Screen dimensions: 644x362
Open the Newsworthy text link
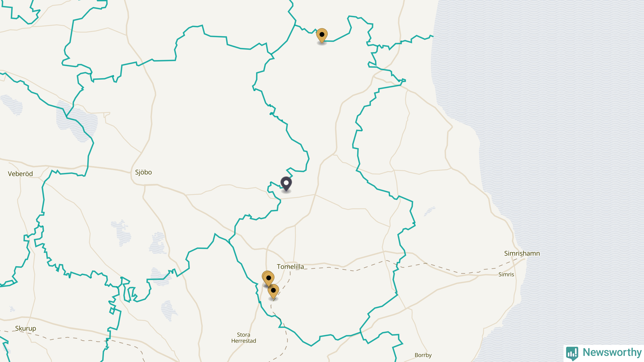[612, 352]
